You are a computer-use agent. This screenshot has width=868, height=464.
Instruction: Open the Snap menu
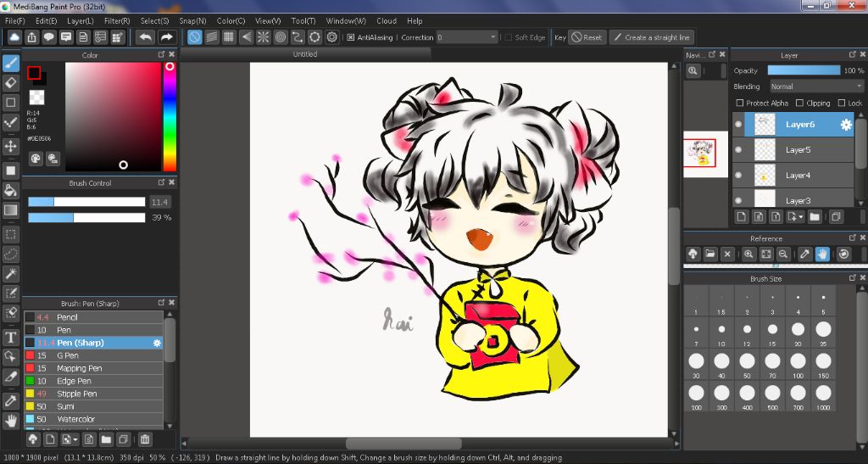click(x=192, y=21)
